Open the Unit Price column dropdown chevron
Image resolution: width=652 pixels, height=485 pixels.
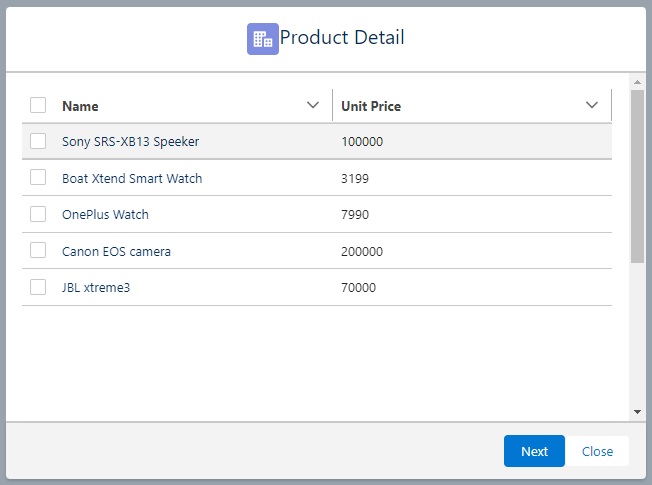tap(592, 105)
